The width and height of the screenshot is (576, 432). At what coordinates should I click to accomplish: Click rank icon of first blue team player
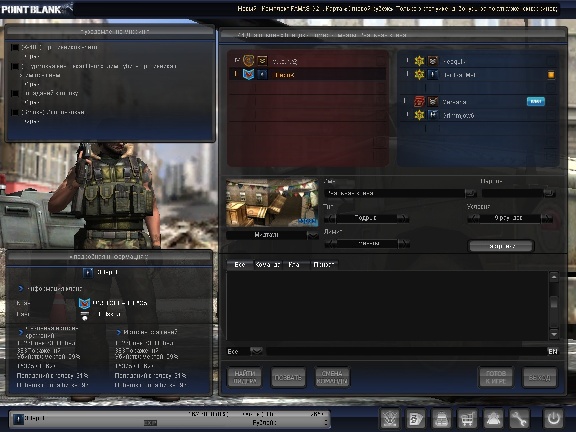click(433, 61)
